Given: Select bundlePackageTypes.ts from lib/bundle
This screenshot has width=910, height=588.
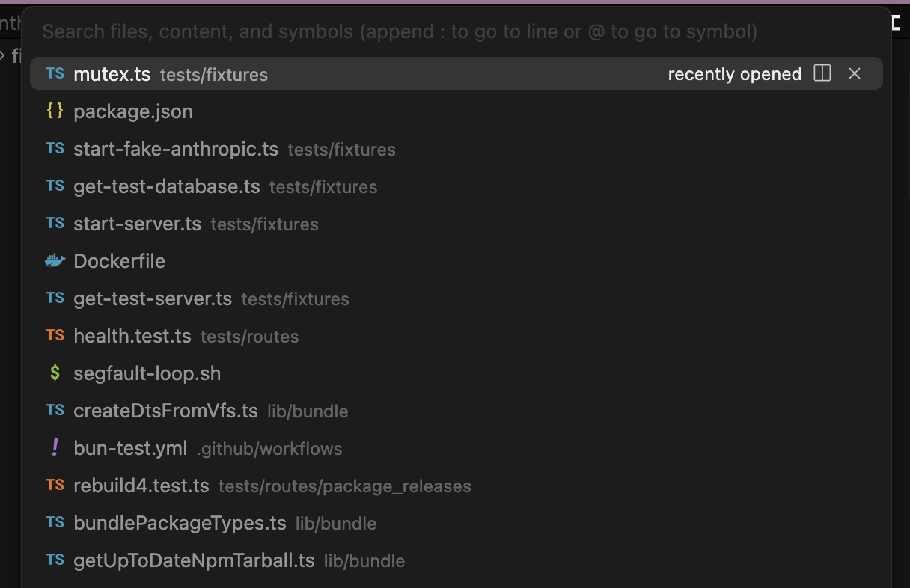Looking at the screenshot, I should click(x=180, y=523).
